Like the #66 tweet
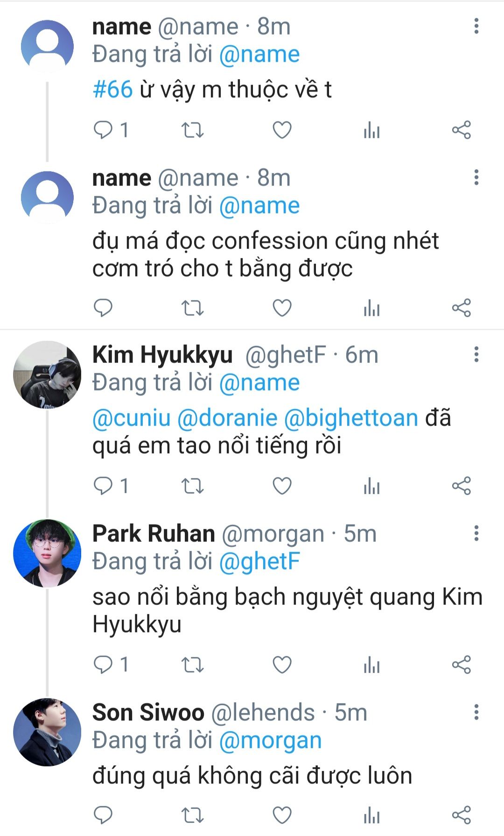Image resolution: width=504 pixels, height=836 pixels. pyautogui.click(x=282, y=130)
